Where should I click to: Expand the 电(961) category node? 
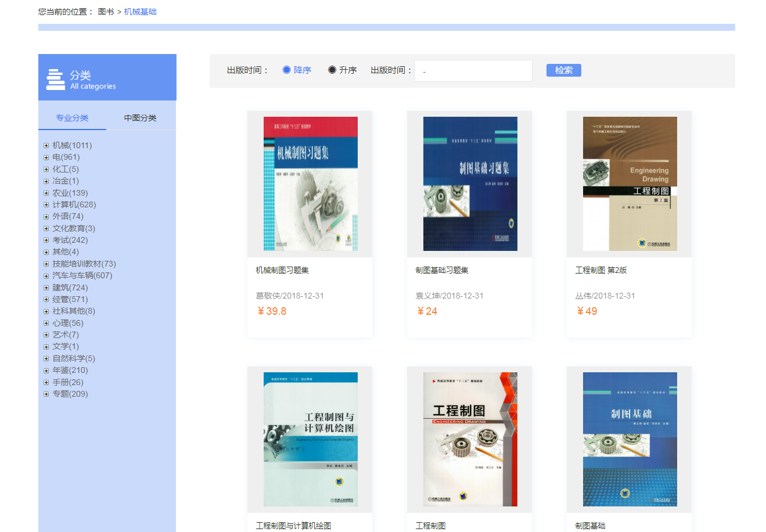46,157
